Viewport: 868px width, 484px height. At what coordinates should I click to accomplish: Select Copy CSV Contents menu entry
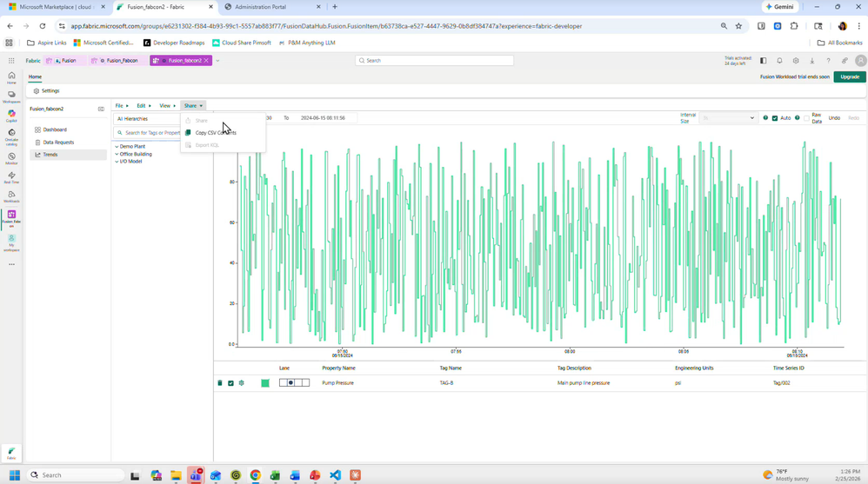tap(216, 133)
